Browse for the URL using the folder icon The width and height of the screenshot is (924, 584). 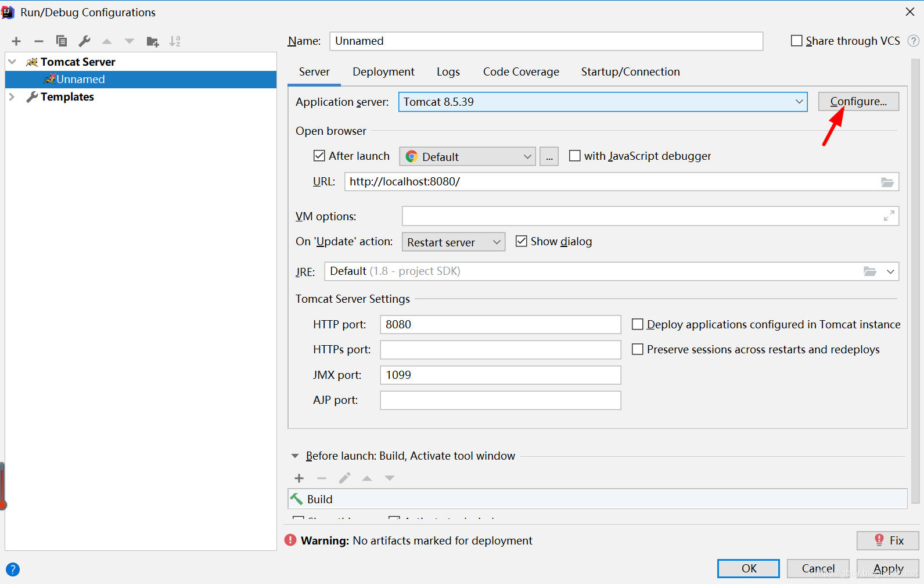[x=887, y=182]
